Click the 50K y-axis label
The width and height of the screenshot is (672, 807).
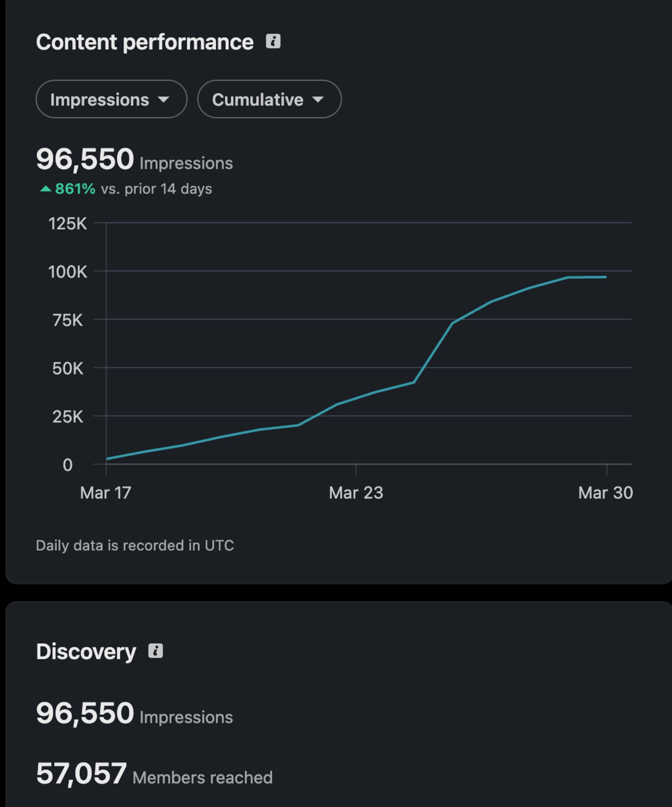pos(68,369)
